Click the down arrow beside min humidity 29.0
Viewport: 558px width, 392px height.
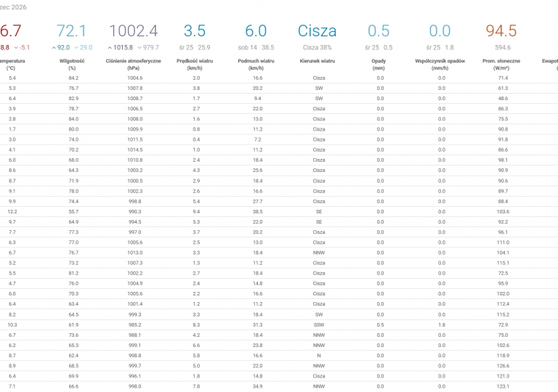[x=76, y=48]
